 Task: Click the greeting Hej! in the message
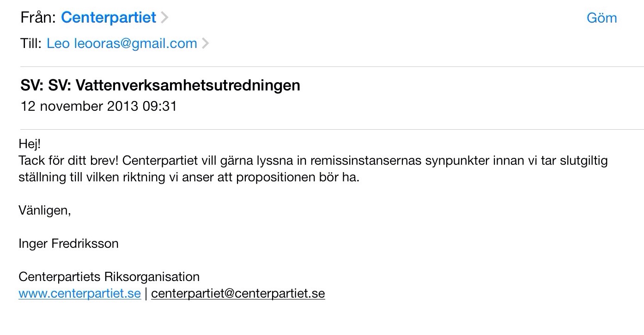tap(30, 144)
